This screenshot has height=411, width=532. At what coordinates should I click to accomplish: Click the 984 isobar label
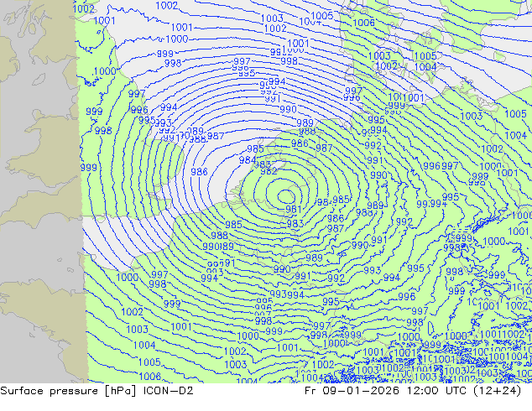[248, 159]
